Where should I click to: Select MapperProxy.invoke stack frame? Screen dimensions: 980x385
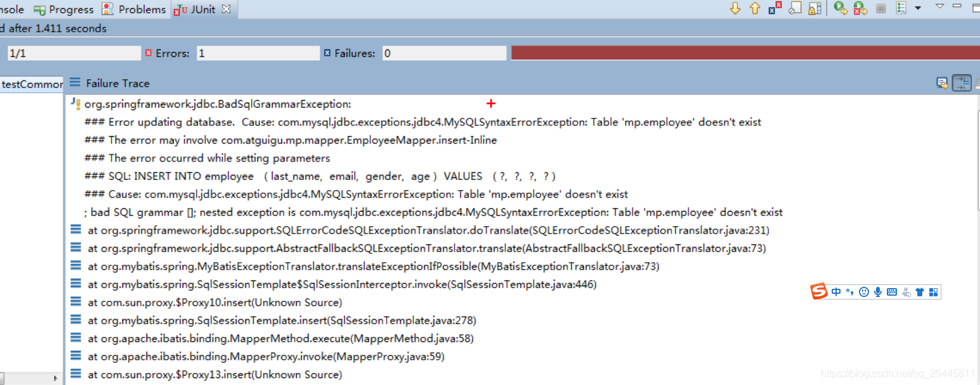click(266, 357)
